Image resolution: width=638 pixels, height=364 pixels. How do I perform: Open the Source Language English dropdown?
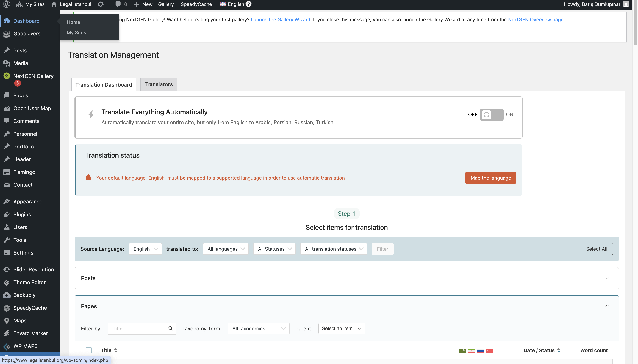tap(145, 249)
